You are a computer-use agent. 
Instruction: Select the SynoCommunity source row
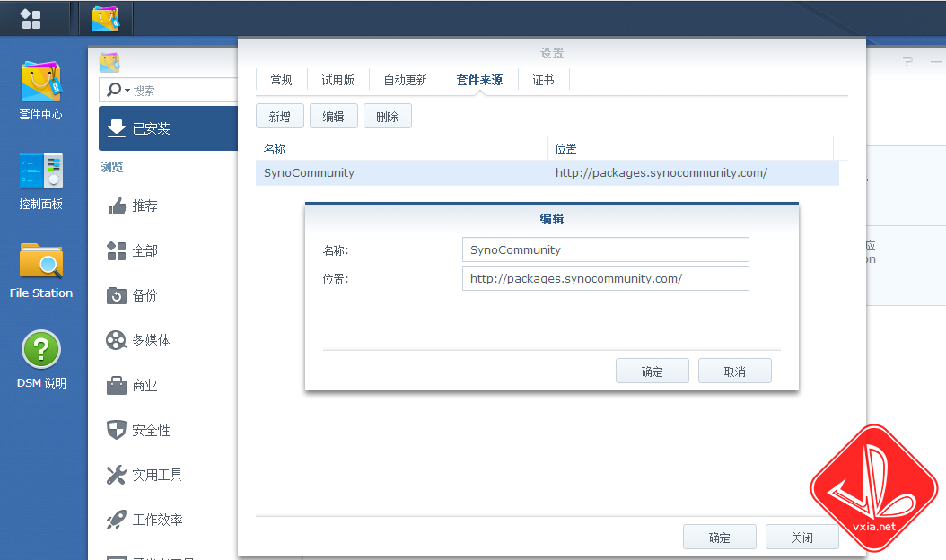coord(547,173)
